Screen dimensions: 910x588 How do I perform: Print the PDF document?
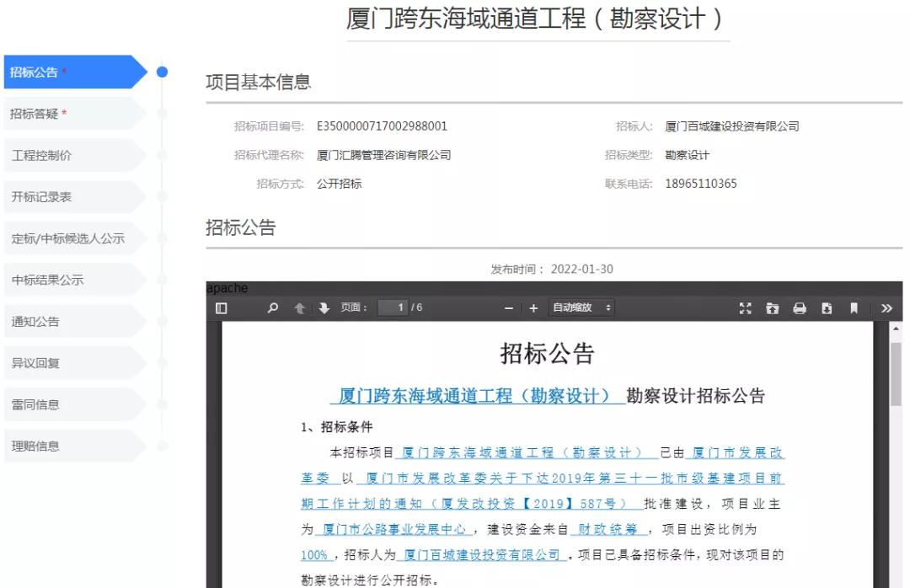click(x=799, y=308)
